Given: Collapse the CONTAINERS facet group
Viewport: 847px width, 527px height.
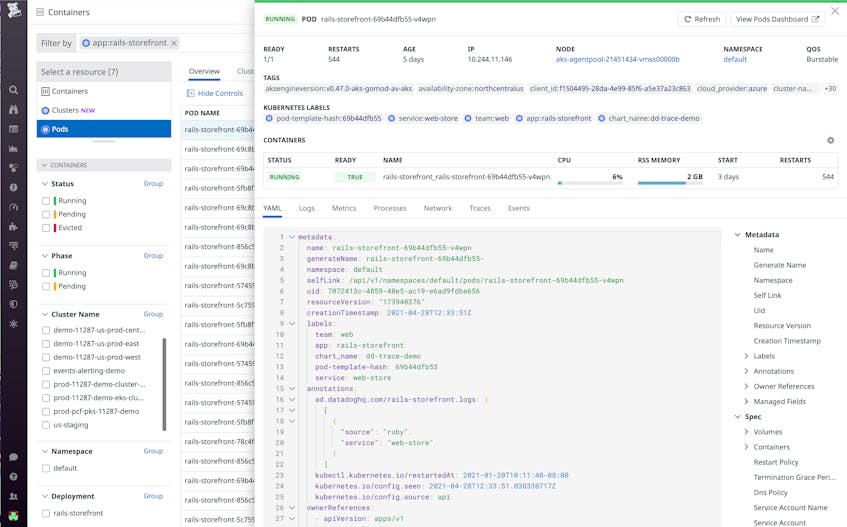Looking at the screenshot, I should coord(45,165).
